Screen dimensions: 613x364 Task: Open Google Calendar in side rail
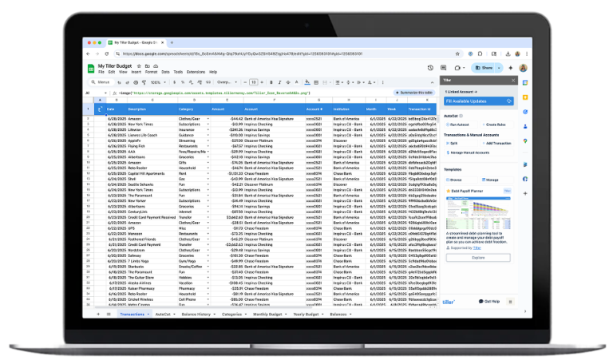[525, 83]
